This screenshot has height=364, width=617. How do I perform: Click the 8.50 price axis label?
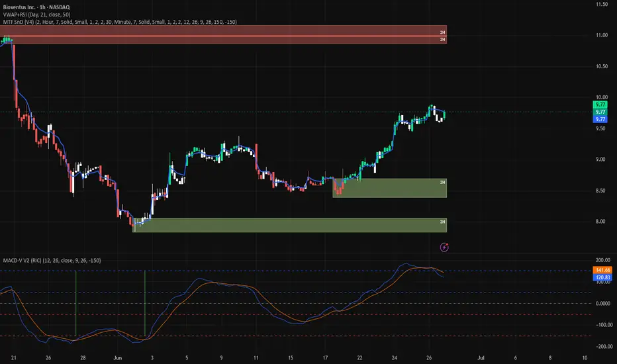pos(600,191)
